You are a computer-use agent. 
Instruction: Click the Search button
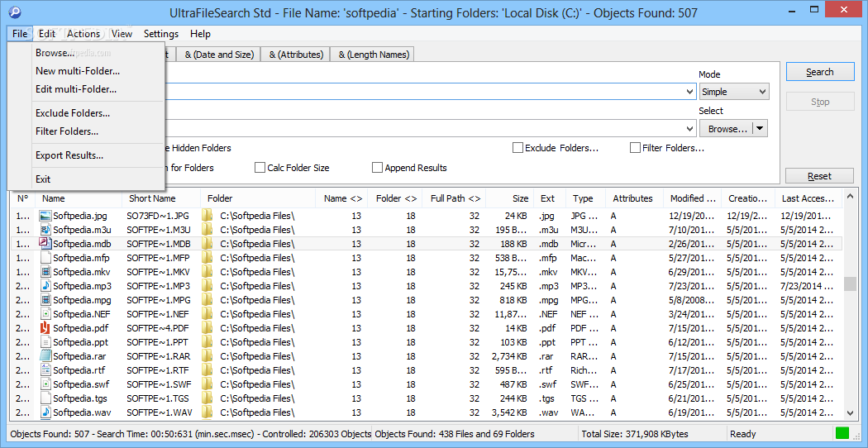(x=819, y=72)
